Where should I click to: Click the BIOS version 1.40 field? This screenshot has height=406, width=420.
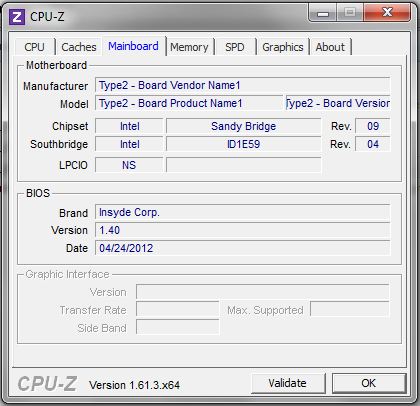242,230
